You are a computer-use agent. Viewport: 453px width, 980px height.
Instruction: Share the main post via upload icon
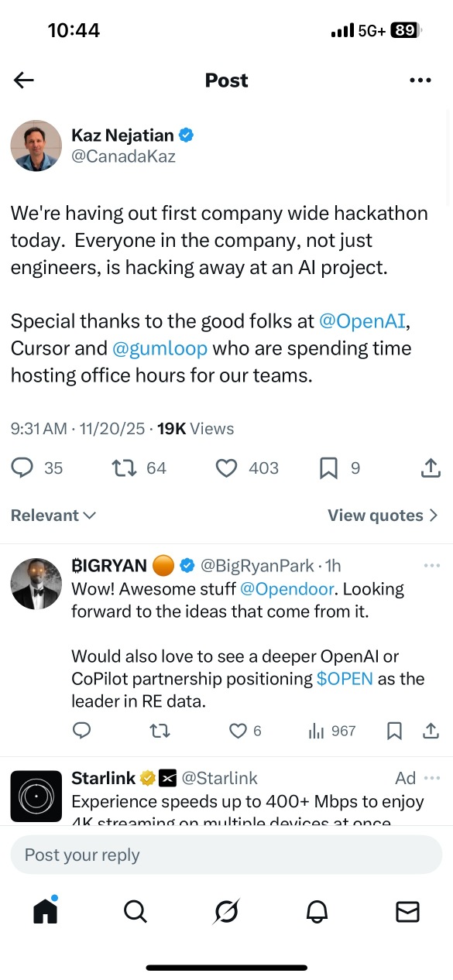pos(430,468)
